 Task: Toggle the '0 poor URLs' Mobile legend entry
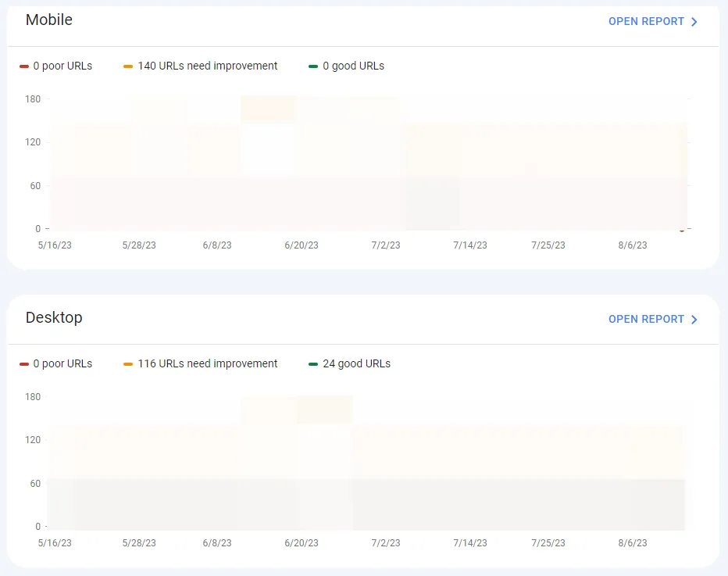coord(56,66)
